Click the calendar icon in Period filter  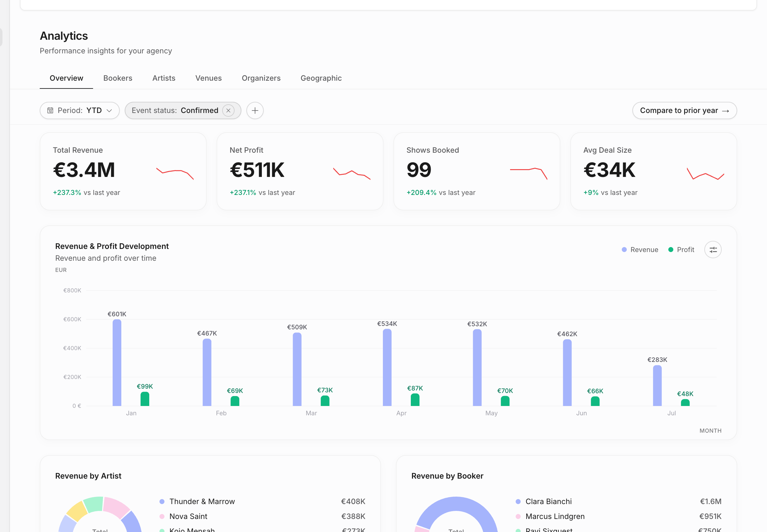pyautogui.click(x=50, y=110)
